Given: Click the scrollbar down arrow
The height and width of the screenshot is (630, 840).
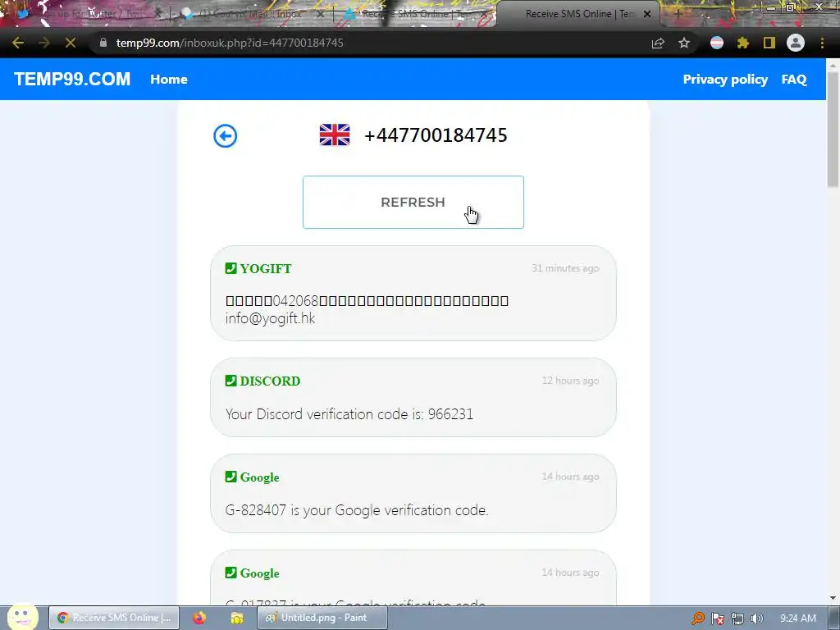Looking at the screenshot, I should point(833,598).
